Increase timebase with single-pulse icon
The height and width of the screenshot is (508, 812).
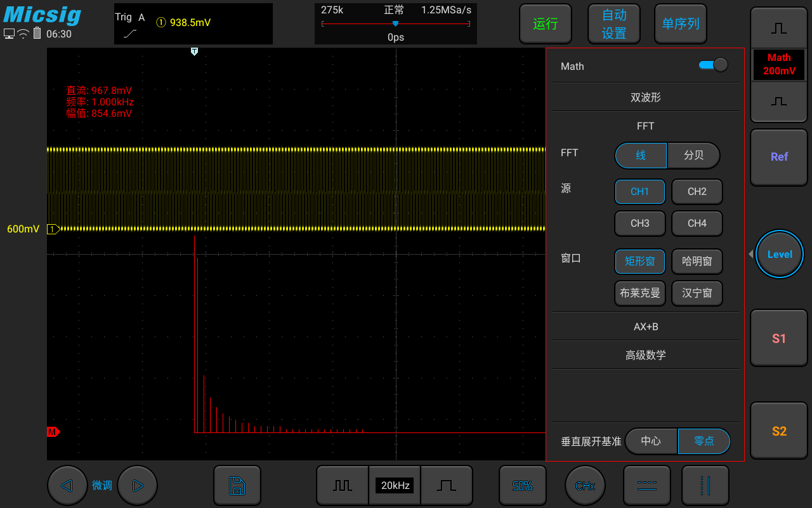click(447, 486)
